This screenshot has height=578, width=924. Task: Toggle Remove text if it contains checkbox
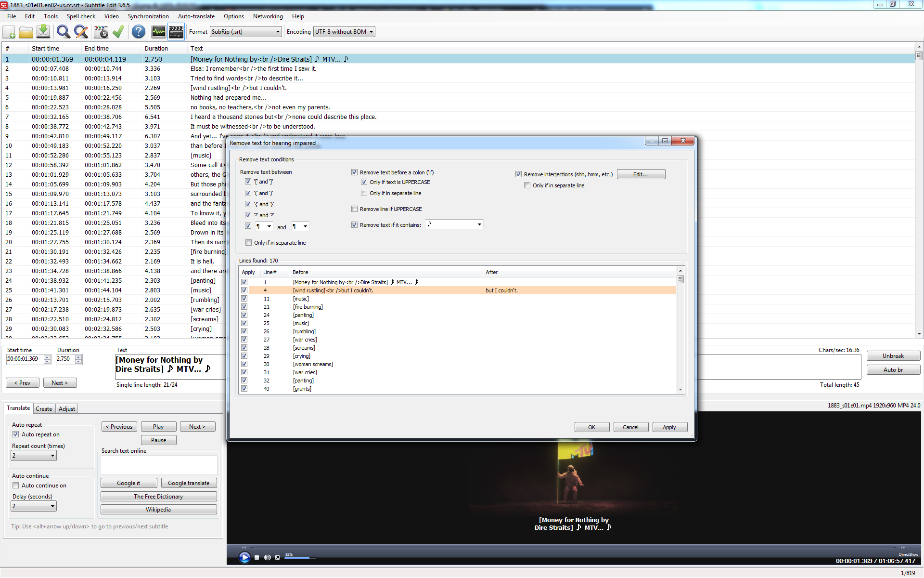[355, 224]
